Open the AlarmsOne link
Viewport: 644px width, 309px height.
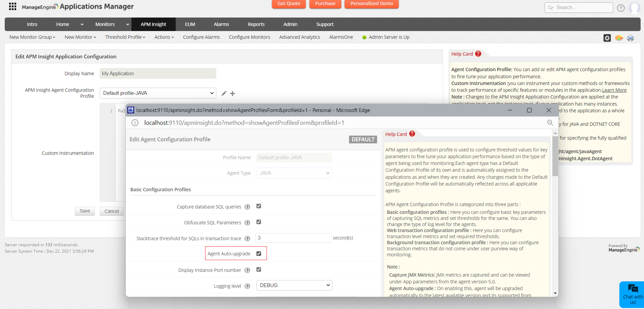point(341,37)
